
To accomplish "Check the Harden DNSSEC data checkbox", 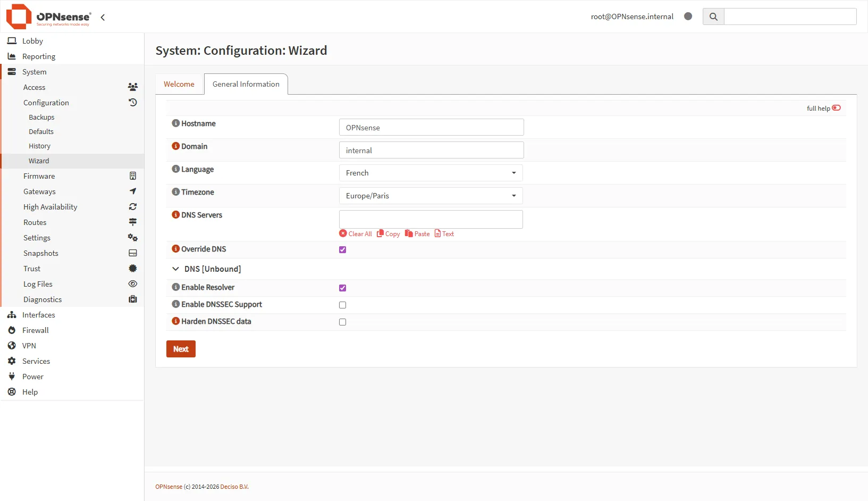I will tap(342, 322).
